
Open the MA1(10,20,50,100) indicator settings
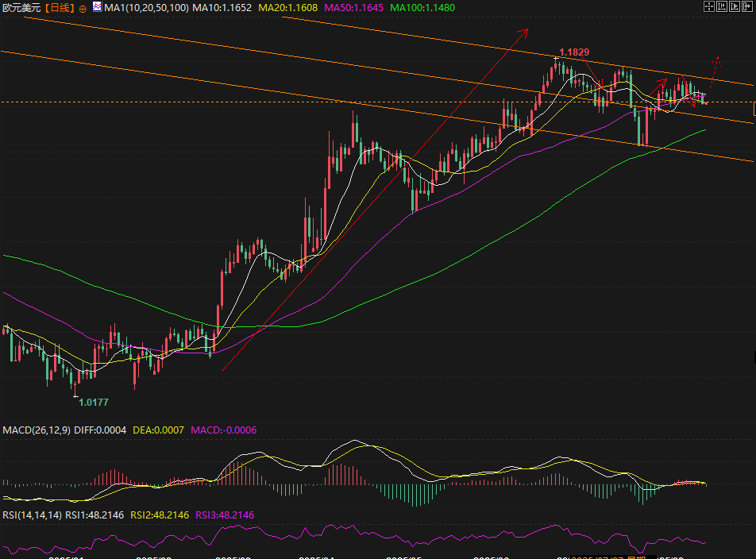[x=146, y=8]
